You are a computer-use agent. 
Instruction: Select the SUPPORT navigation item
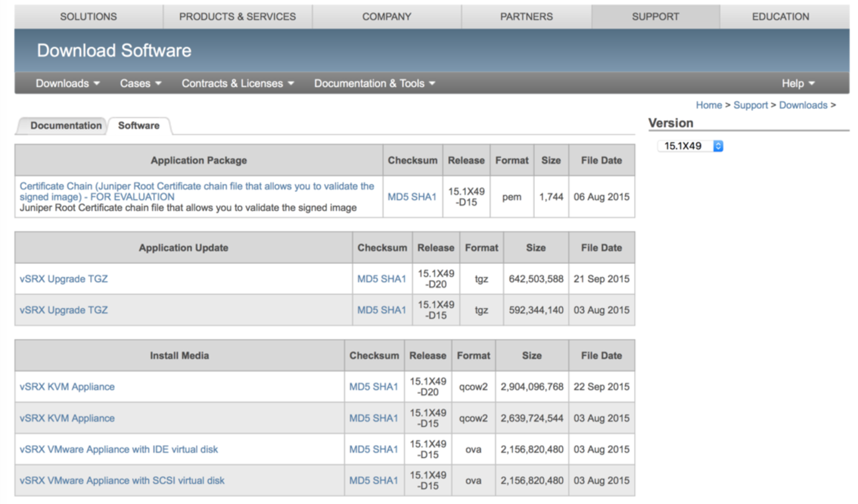point(655,16)
